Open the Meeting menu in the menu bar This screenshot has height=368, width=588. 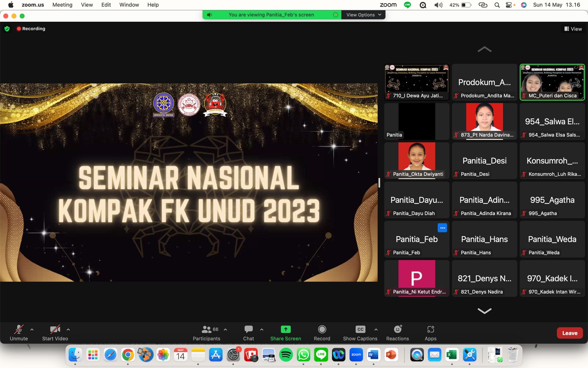tap(62, 5)
